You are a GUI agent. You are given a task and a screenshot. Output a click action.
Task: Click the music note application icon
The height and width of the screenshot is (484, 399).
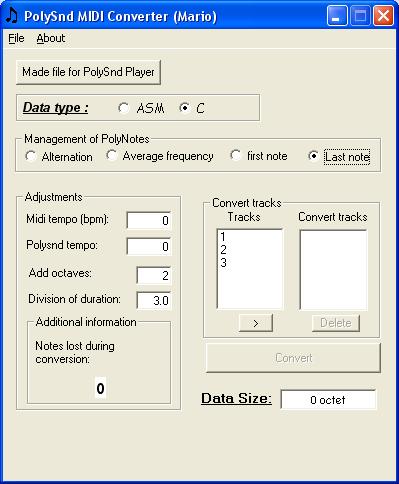[12, 15]
